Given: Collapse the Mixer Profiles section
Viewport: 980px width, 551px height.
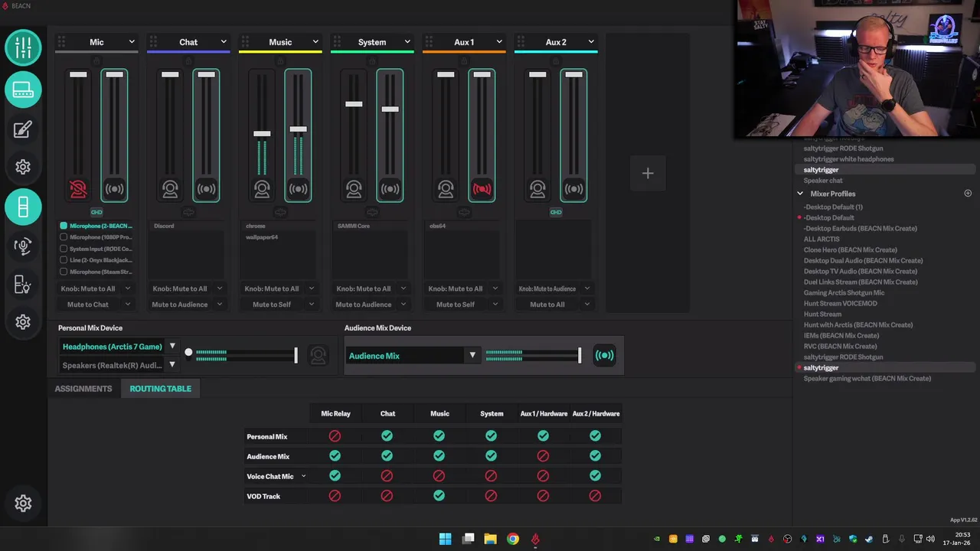Looking at the screenshot, I should [x=800, y=194].
